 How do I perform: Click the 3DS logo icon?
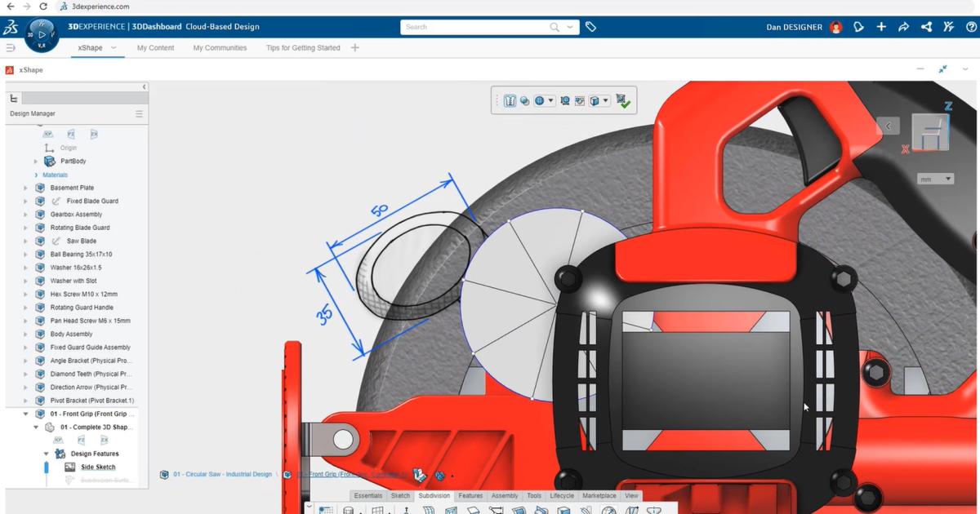(11, 27)
